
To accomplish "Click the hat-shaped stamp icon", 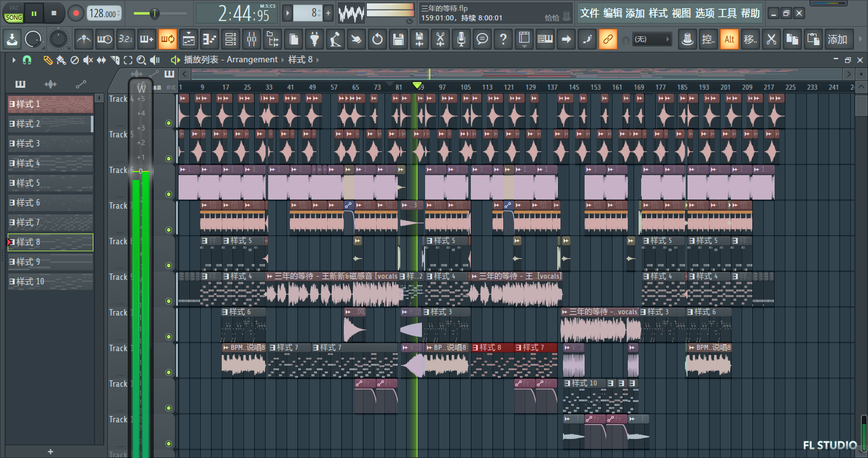I will click(687, 39).
